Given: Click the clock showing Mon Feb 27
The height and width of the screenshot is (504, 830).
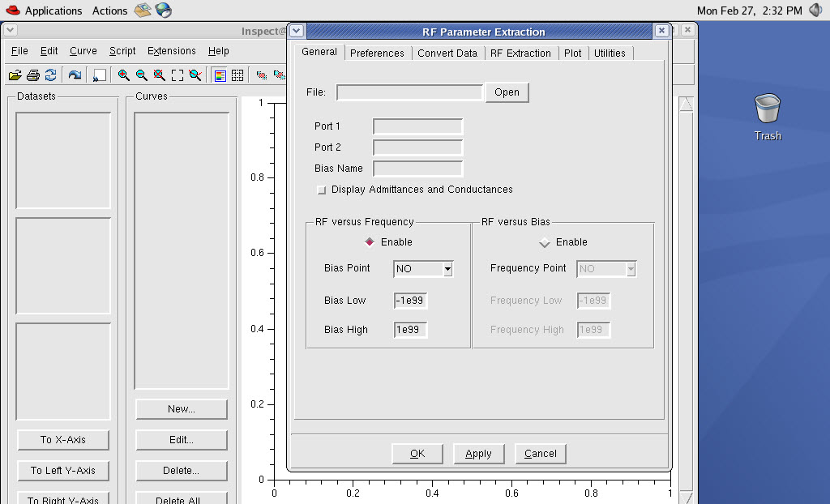Looking at the screenshot, I should (749, 11).
